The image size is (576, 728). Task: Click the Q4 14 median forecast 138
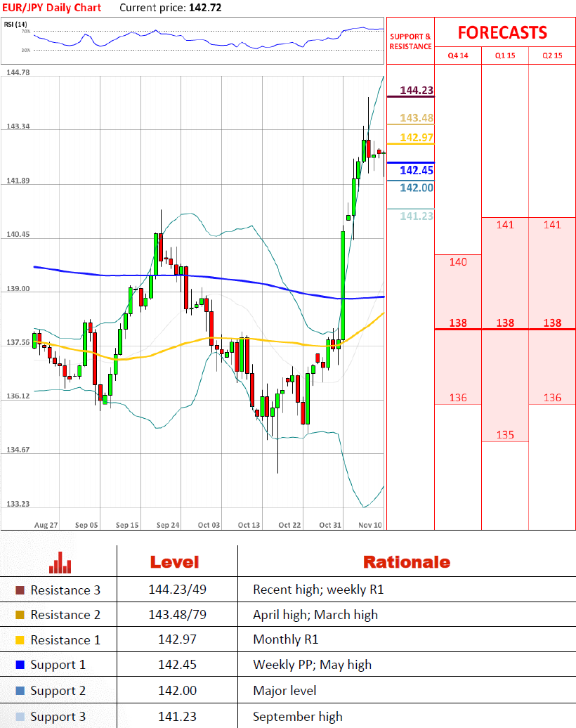coord(458,323)
